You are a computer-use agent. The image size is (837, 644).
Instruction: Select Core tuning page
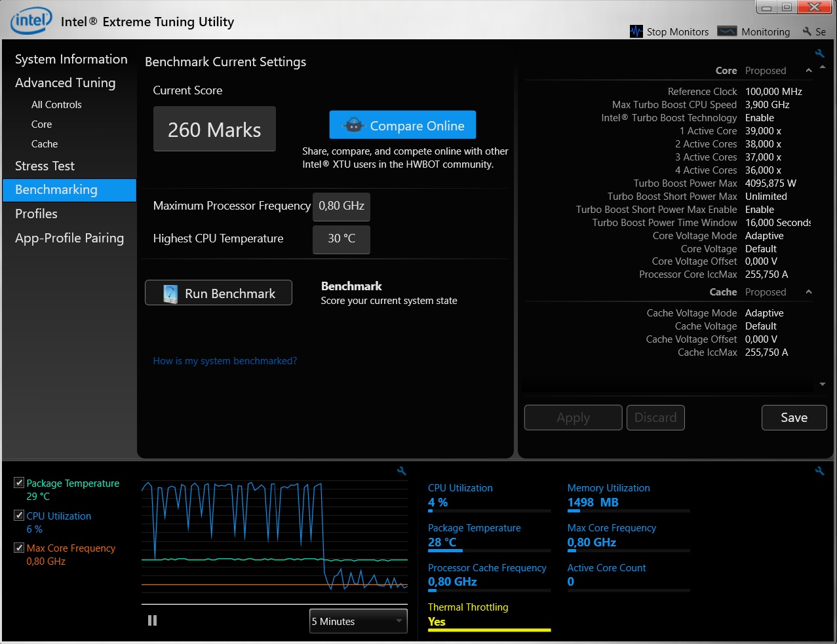coord(41,124)
